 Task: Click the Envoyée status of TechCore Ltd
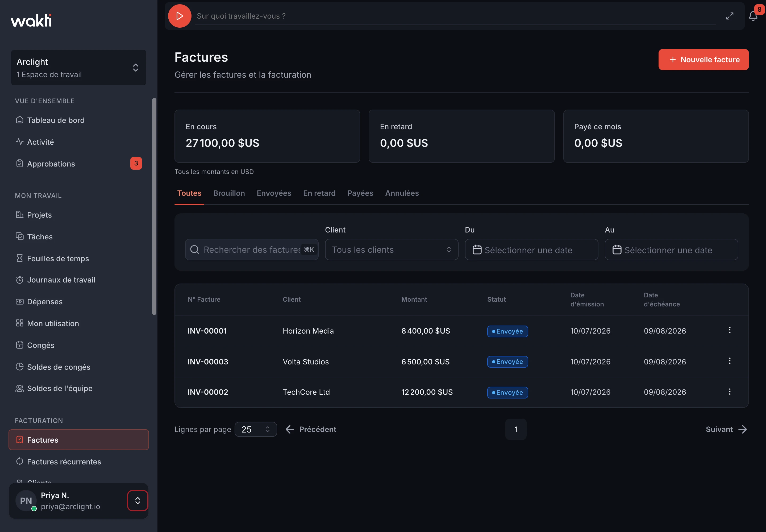tap(507, 393)
